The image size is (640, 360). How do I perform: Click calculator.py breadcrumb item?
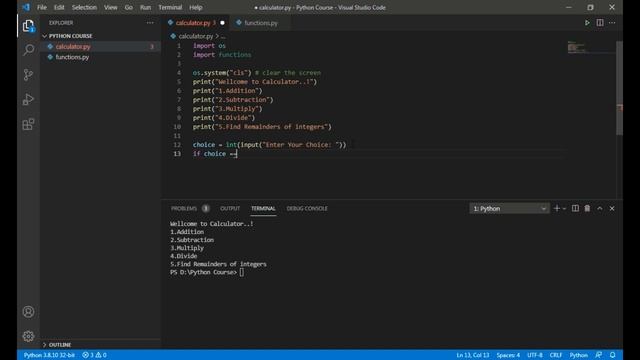point(196,36)
